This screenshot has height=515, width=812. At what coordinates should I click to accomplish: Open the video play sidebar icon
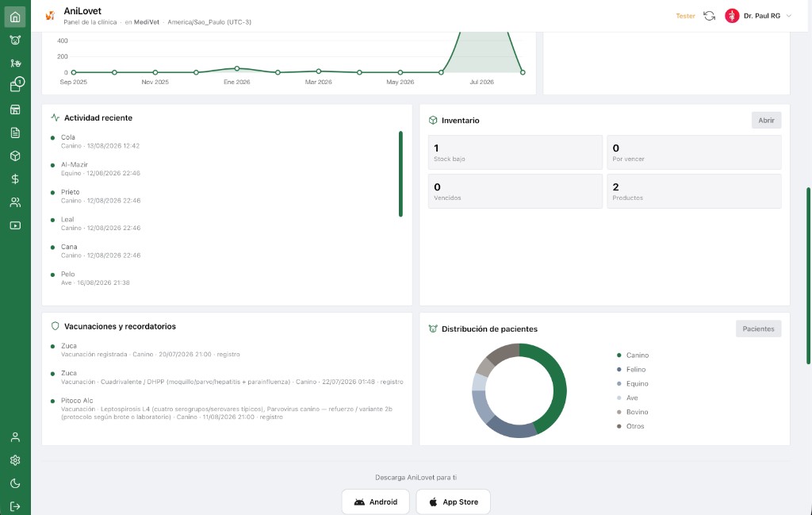click(15, 225)
